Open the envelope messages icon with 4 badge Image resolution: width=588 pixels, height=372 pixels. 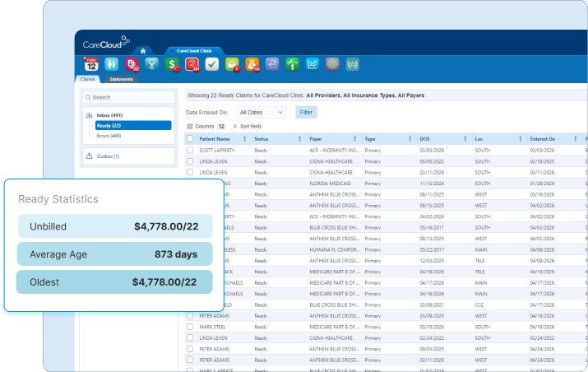click(232, 64)
